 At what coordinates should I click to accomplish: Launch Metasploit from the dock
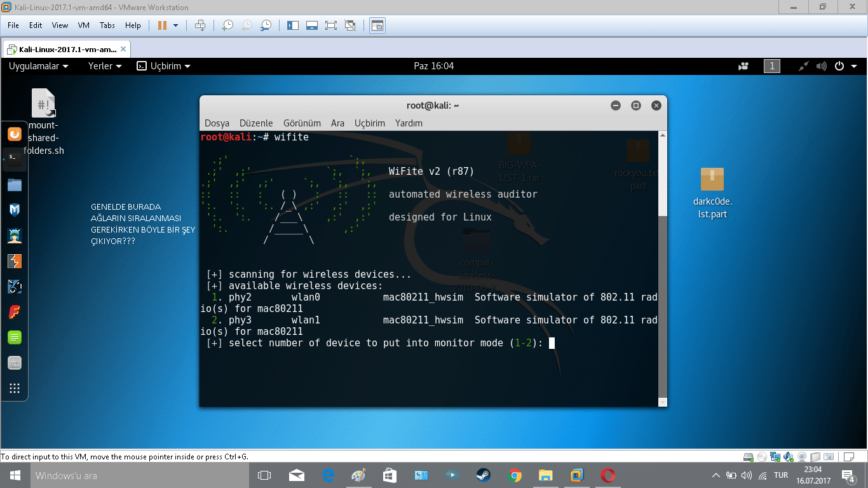15,210
